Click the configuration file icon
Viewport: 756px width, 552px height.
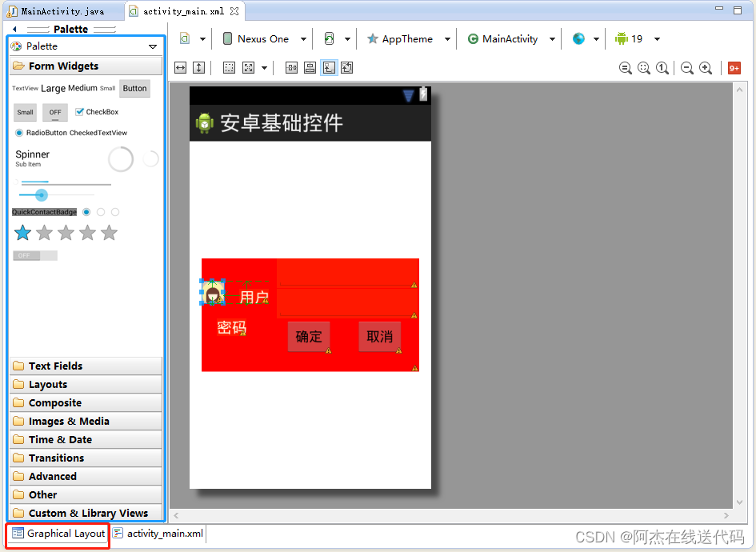click(x=185, y=38)
